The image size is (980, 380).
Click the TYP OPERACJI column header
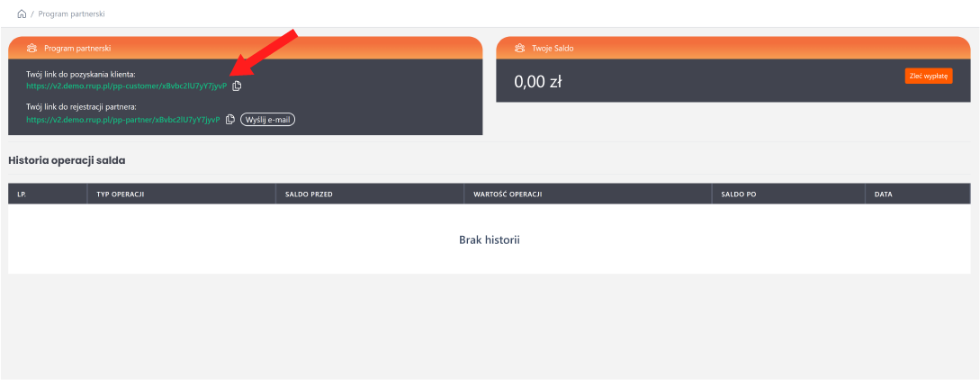click(x=121, y=194)
